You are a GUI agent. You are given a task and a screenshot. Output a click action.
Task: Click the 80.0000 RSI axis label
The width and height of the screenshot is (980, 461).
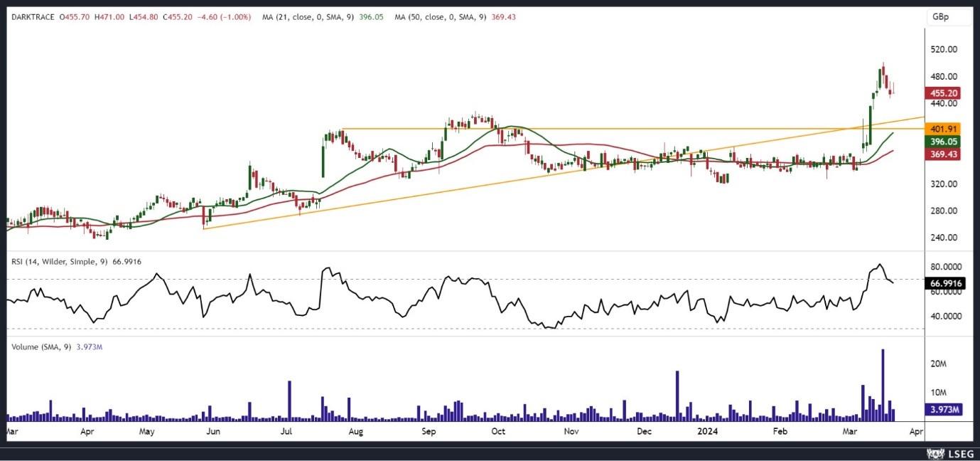click(x=946, y=267)
